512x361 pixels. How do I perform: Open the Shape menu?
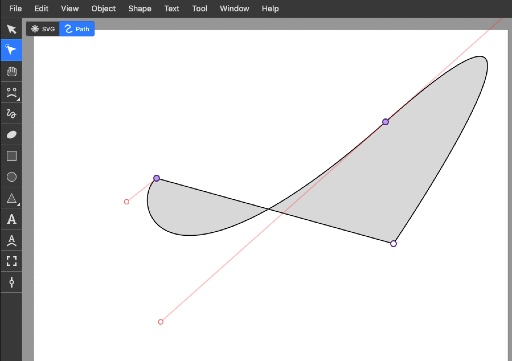[140, 9]
